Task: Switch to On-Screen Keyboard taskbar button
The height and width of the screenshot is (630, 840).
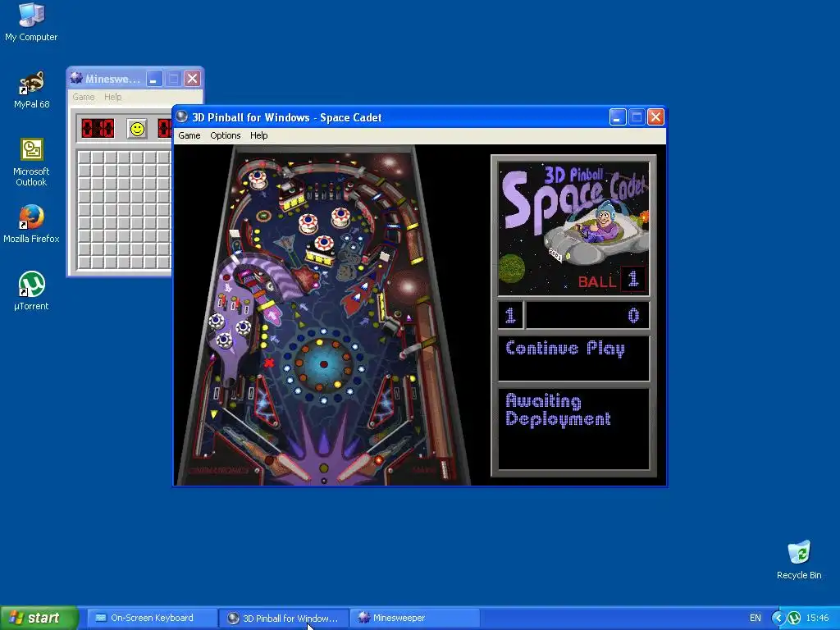Action: tap(151, 618)
